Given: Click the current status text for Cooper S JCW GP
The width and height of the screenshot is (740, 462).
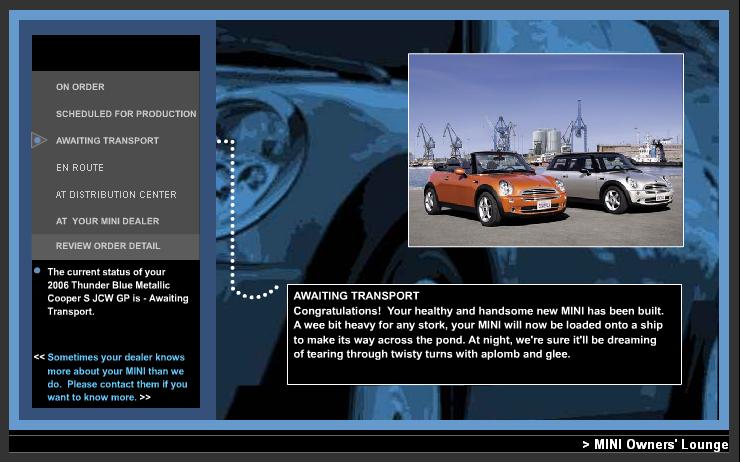Looking at the screenshot, I should [x=117, y=291].
